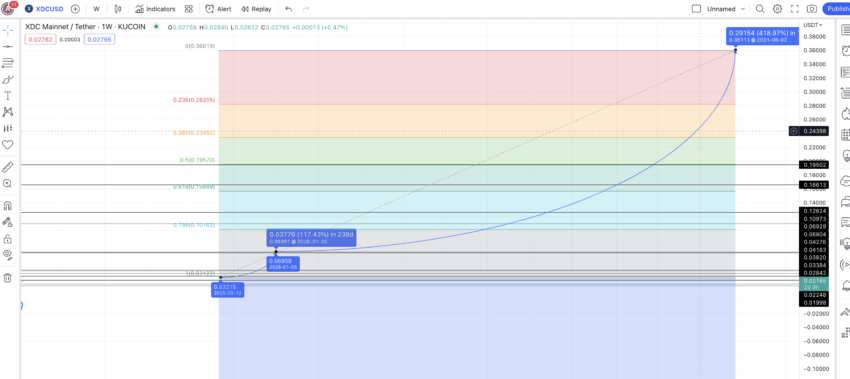
Task: Toggle magnet snapping mode
Action: (x=8, y=206)
